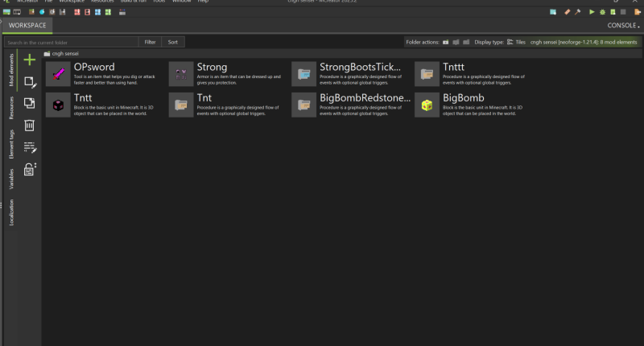
Task: Select the Mod elements side tab
Action: pos(11,70)
